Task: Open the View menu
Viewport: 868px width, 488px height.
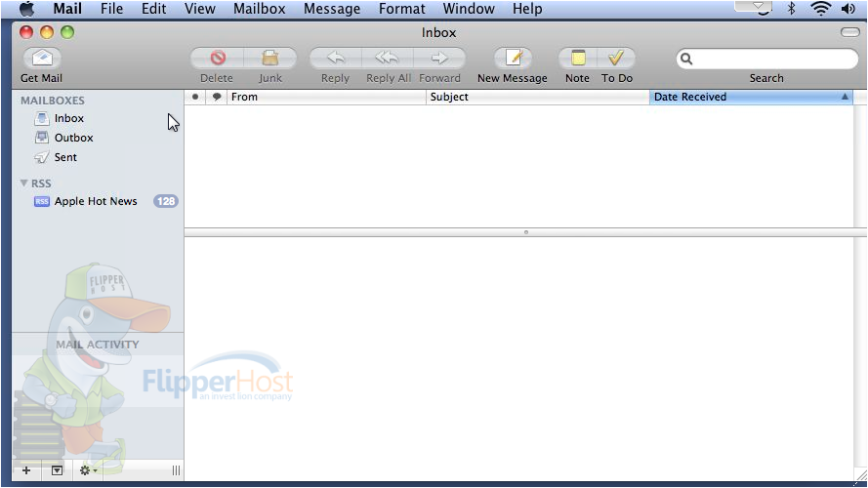Action: tap(200, 9)
